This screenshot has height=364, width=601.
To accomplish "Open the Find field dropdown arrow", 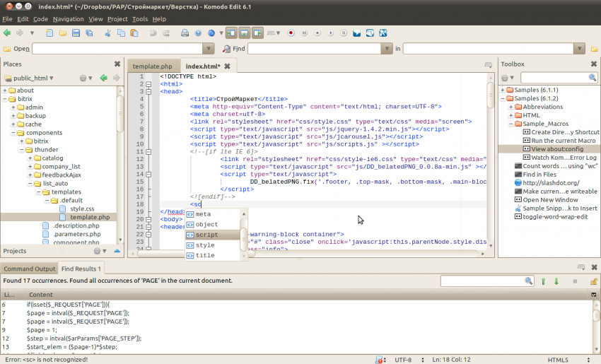I will (387, 49).
